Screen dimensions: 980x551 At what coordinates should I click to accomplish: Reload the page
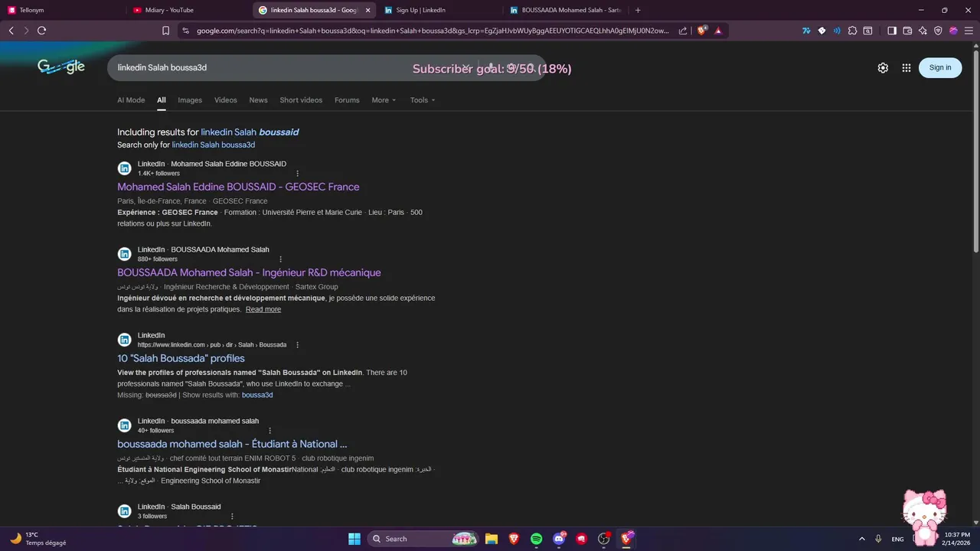(x=41, y=31)
